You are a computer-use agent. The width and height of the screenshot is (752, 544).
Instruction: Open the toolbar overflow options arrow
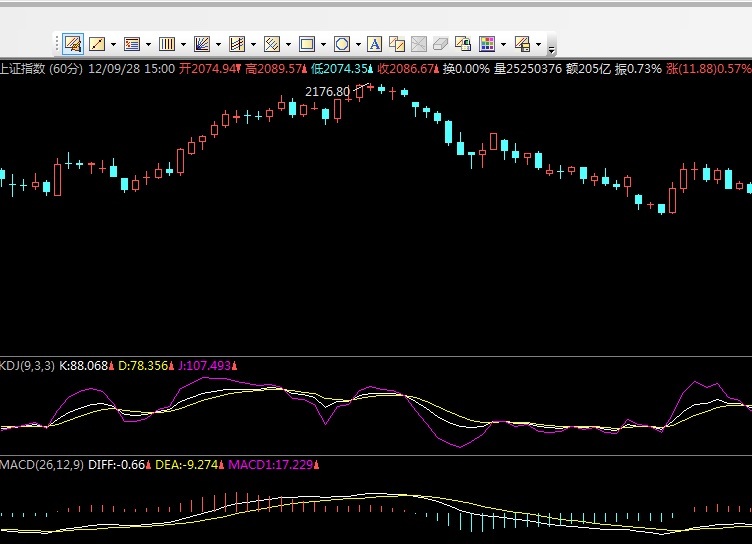click(x=552, y=46)
